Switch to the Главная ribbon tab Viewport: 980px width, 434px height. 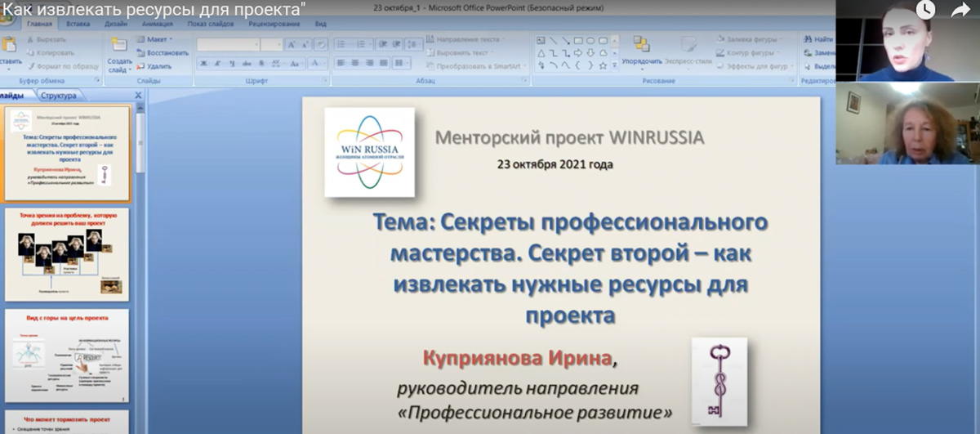pos(39,24)
